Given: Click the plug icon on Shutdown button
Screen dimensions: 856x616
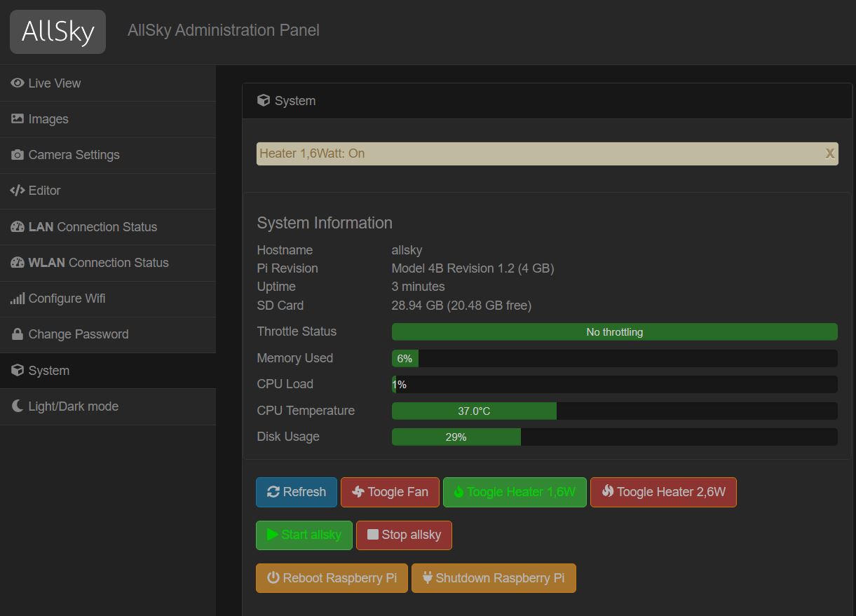Looking at the screenshot, I should pyautogui.click(x=428, y=578).
